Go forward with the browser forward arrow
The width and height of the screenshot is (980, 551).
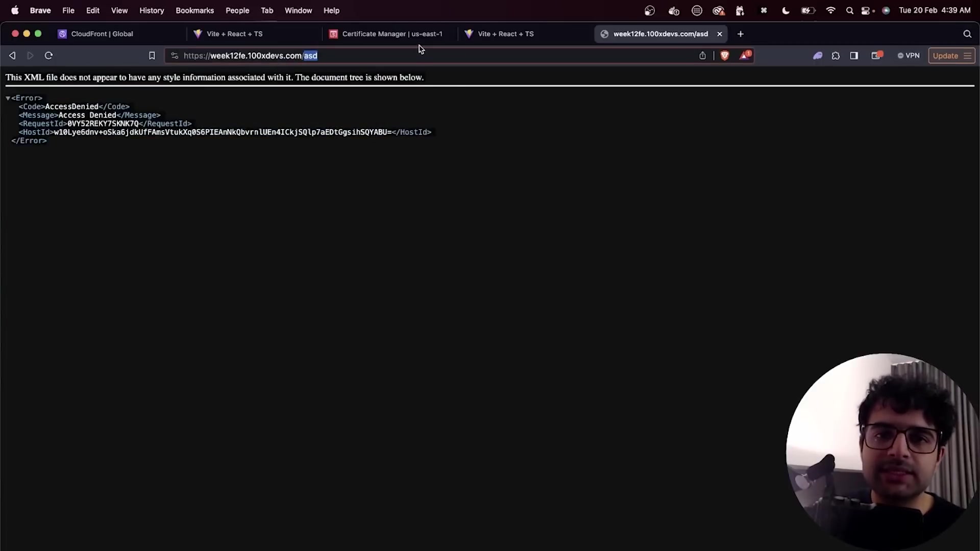coord(30,56)
